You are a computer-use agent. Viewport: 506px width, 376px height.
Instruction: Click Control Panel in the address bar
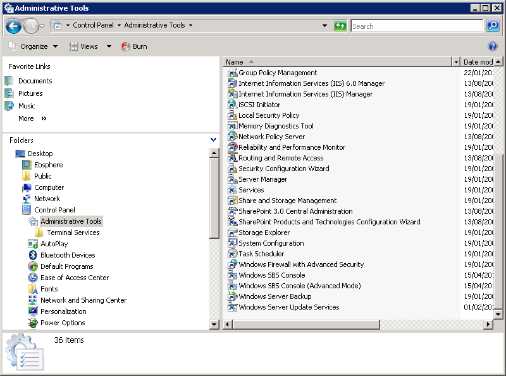(93, 25)
